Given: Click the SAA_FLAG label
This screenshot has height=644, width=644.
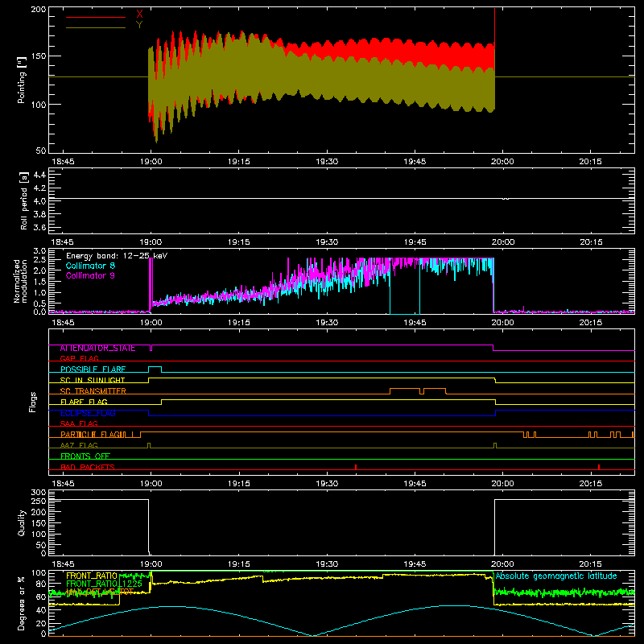Looking at the screenshot, I should [x=79, y=423].
